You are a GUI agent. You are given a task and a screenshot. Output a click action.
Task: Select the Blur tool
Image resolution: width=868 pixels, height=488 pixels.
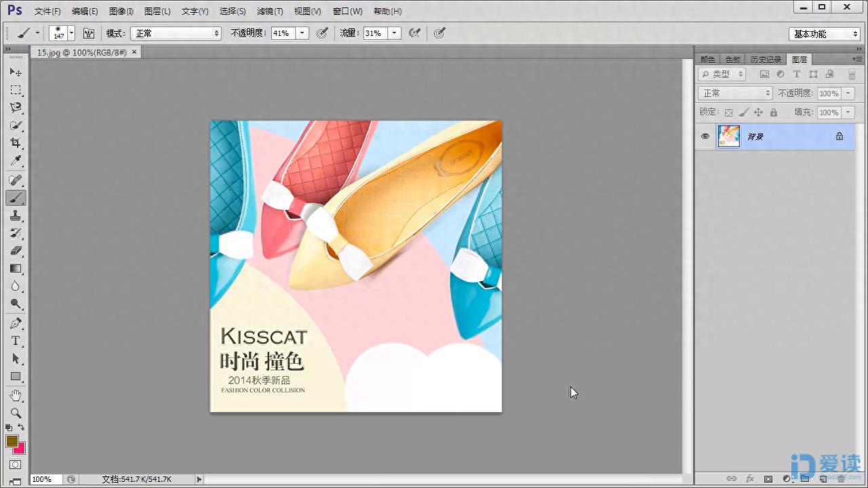(x=16, y=286)
